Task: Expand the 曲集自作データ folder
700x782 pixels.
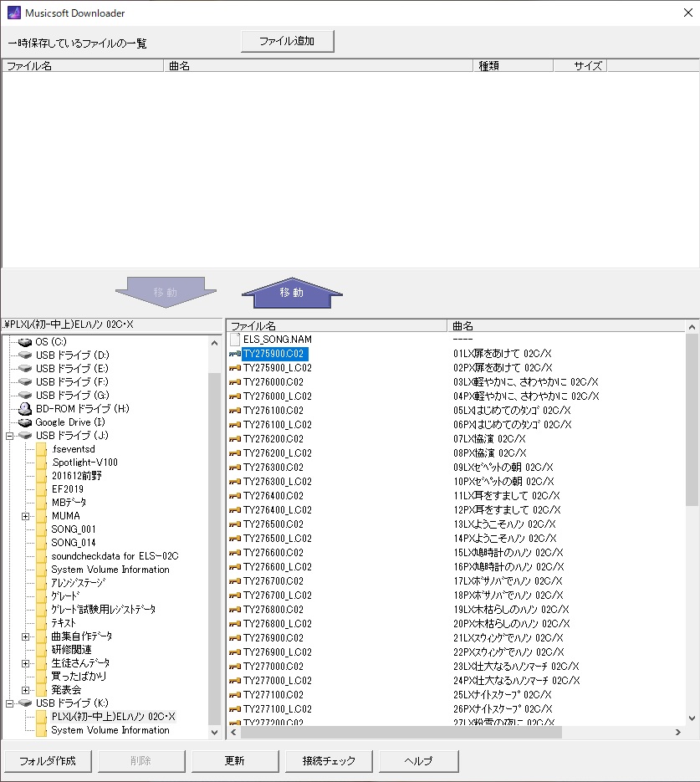Action: tap(25, 636)
